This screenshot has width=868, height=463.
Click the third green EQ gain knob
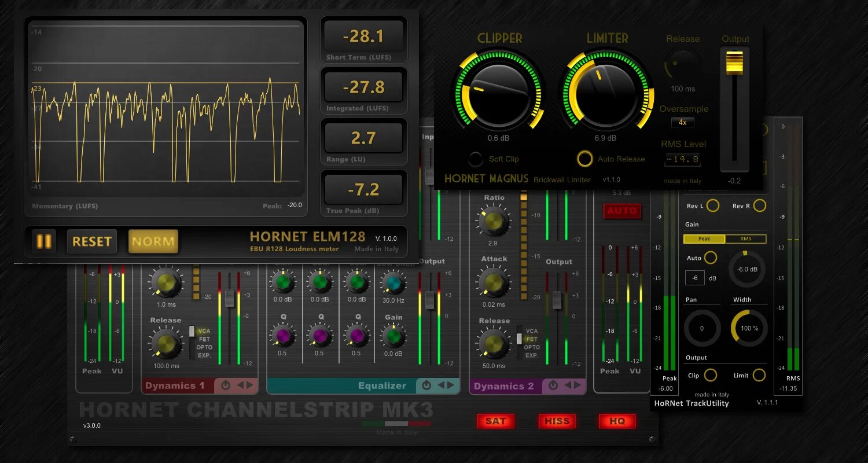[357, 282]
